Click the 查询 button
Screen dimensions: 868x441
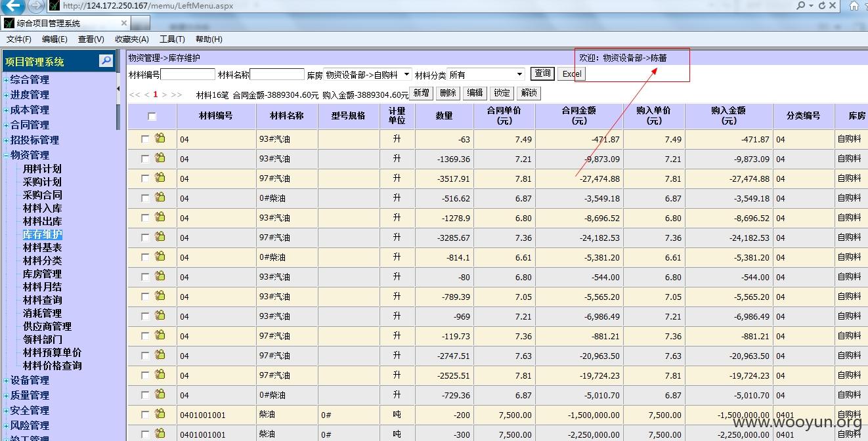pyautogui.click(x=543, y=73)
